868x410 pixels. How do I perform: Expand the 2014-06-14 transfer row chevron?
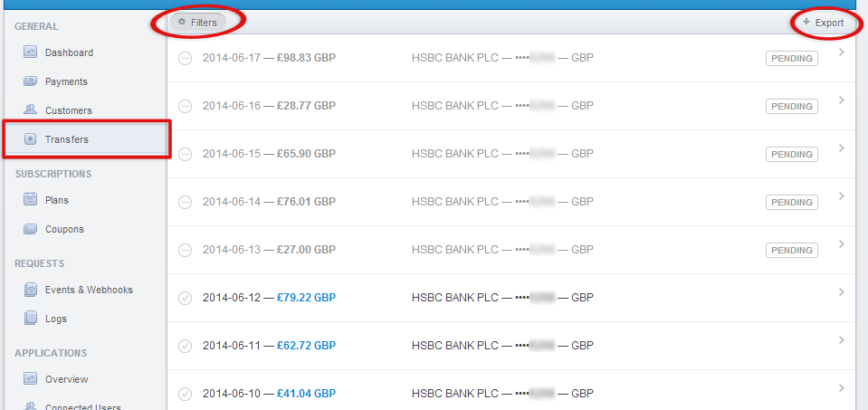pyautogui.click(x=842, y=196)
